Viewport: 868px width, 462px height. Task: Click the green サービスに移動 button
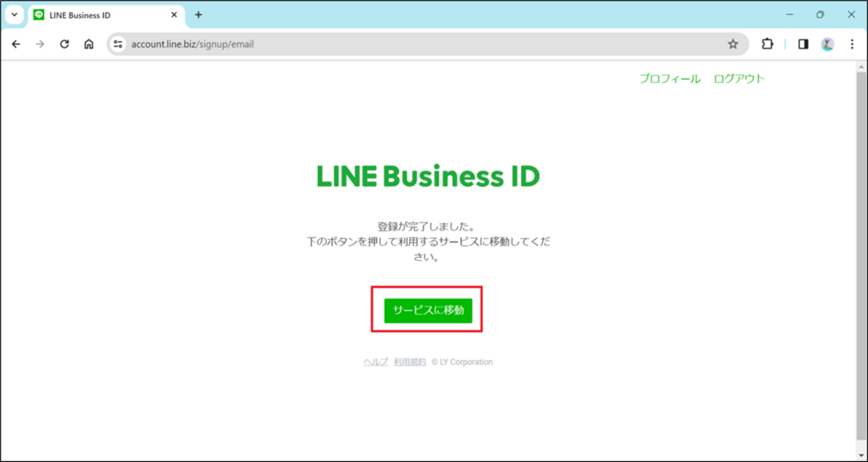[427, 310]
